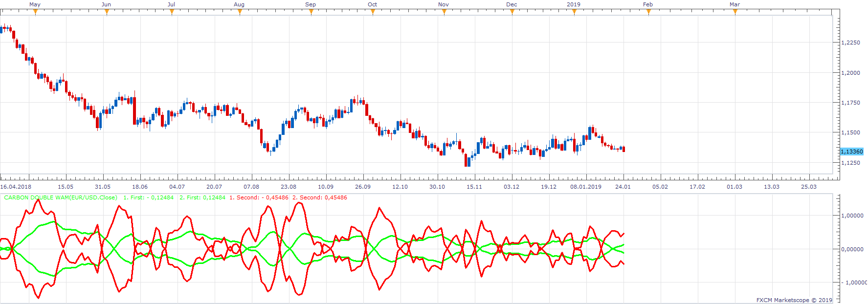Click the '1. First: - 0,12484' value
Screen dimensions: 868x304
click(148, 197)
